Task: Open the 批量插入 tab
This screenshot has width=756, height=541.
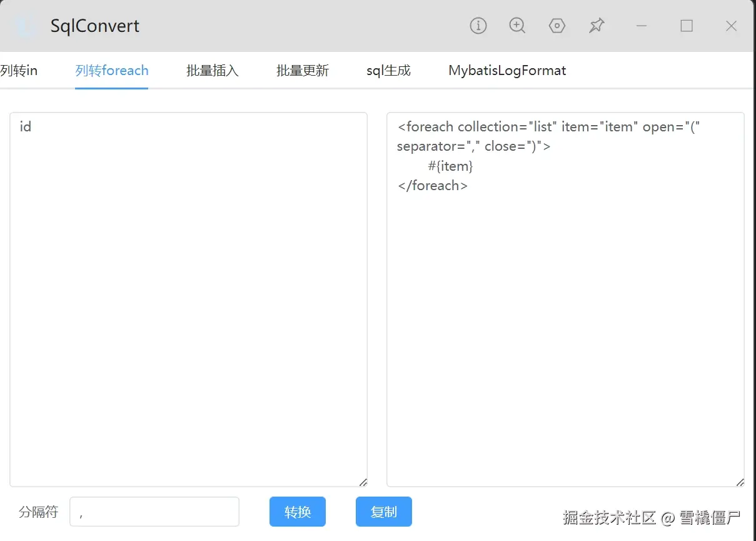Action: [213, 70]
